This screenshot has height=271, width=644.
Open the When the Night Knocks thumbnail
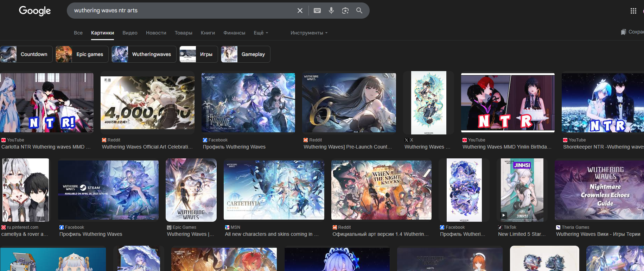coord(381,190)
